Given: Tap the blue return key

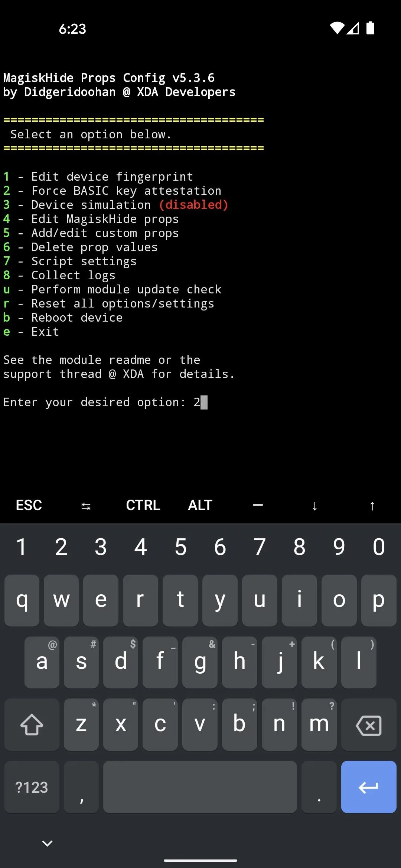Looking at the screenshot, I should coord(368,787).
